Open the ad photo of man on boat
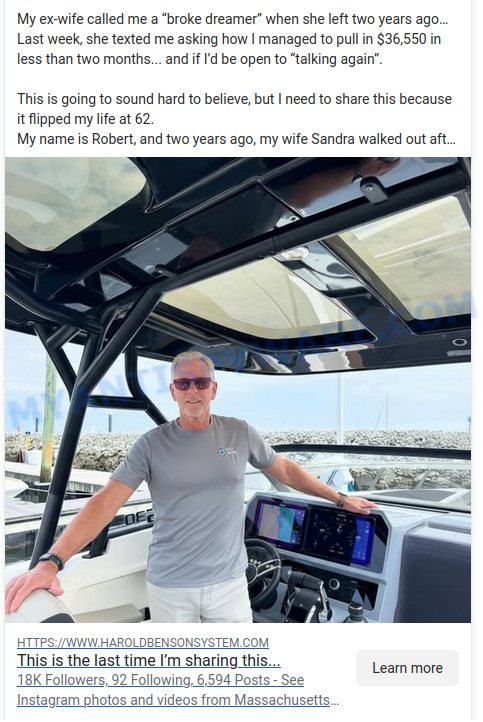The width and height of the screenshot is (483, 722). tap(238, 390)
